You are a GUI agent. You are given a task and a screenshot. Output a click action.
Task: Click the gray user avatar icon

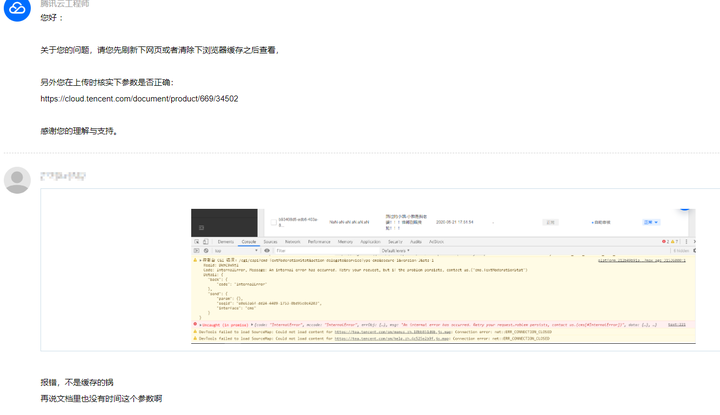pos(17,180)
